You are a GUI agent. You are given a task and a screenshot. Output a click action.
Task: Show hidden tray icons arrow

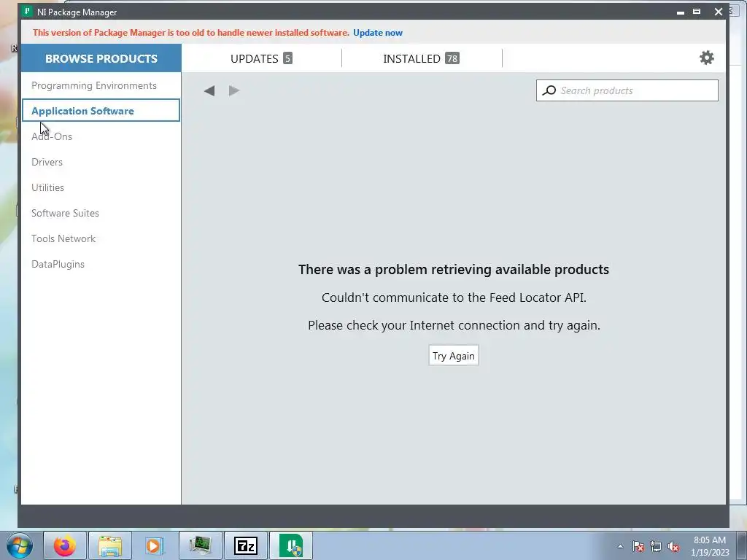(x=620, y=546)
